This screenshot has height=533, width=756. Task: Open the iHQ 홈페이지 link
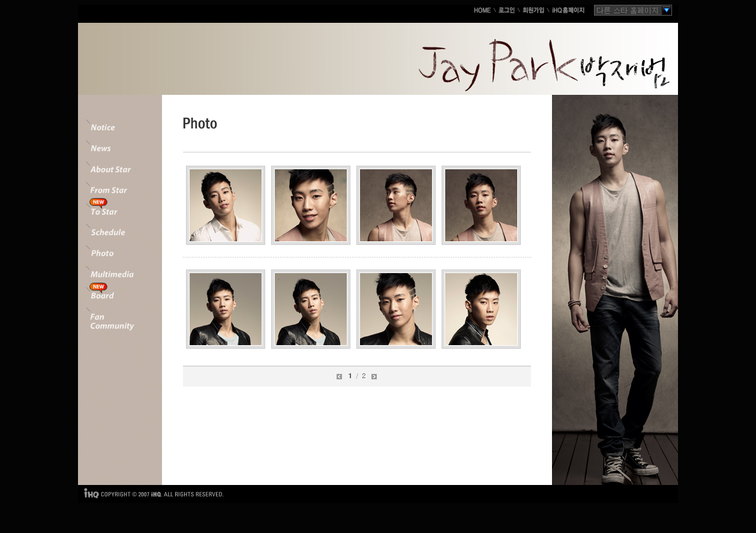point(568,10)
